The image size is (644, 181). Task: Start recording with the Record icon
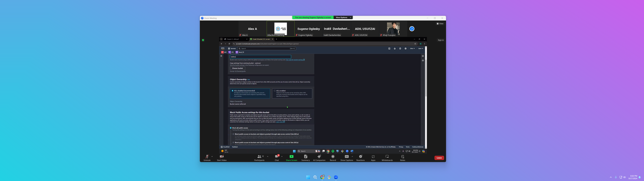(333, 156)
